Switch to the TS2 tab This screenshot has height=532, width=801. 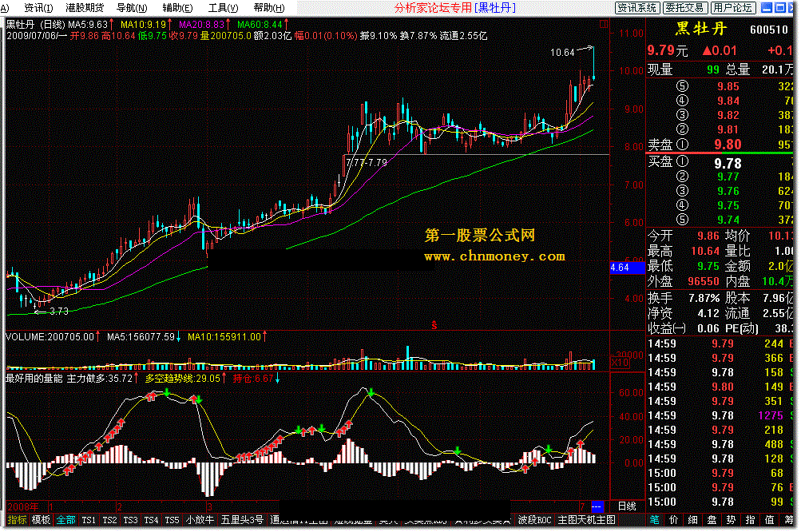coord(109,520)
